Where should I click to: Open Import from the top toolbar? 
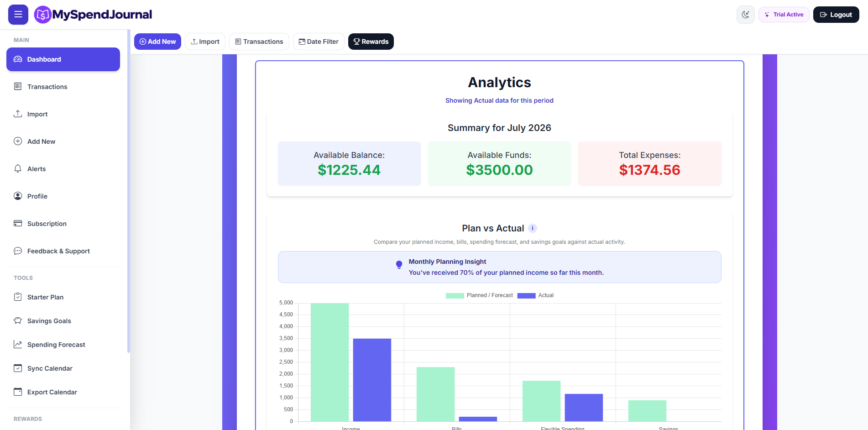(x=205, y=42)
